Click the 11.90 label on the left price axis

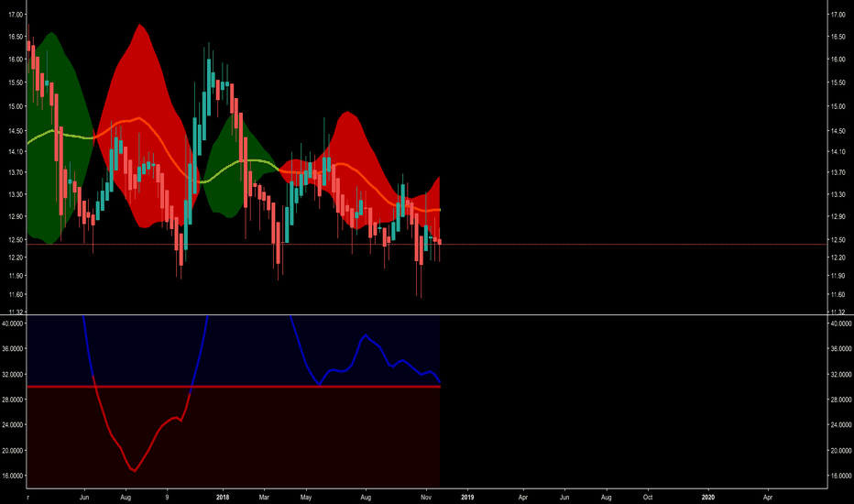pos(16,276)
